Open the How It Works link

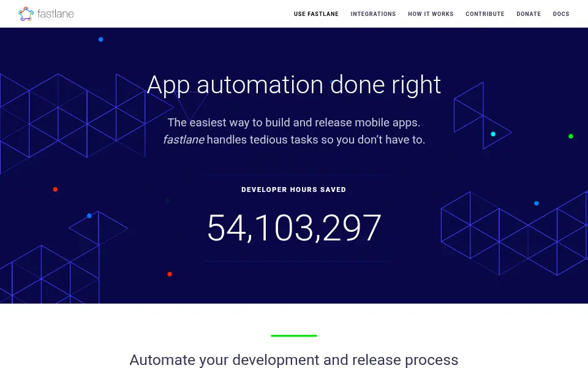click(431, 14)
